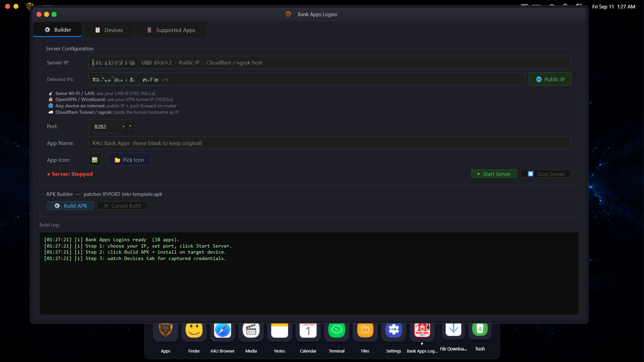This screenshot has height=362, width=644.
Task: Open File Downloads in the dock
Action: pos(454,330)
